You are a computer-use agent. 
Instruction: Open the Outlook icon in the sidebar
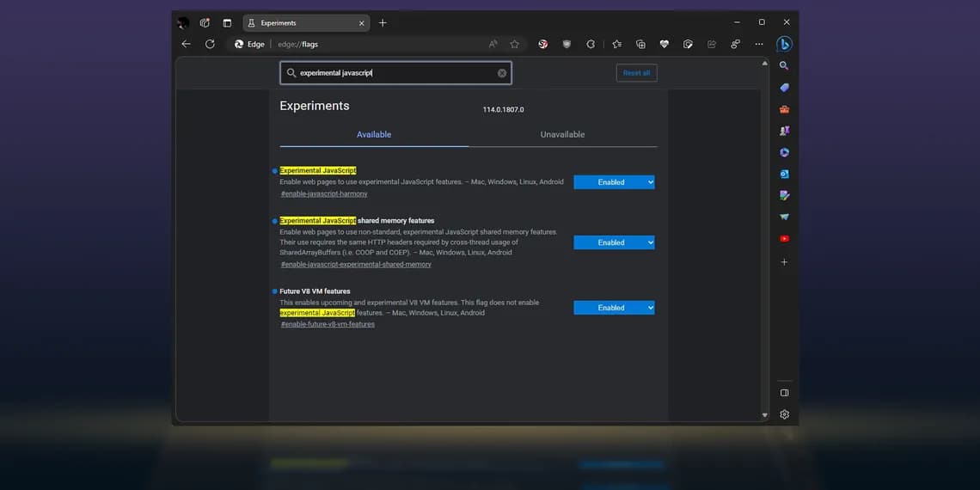784,174
